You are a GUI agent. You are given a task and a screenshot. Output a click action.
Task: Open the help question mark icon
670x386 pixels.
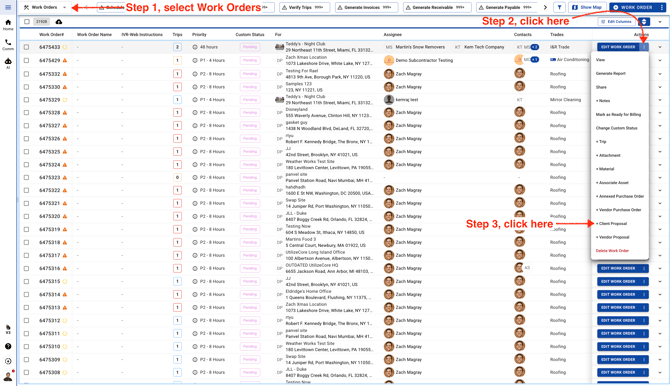point(8,346)
